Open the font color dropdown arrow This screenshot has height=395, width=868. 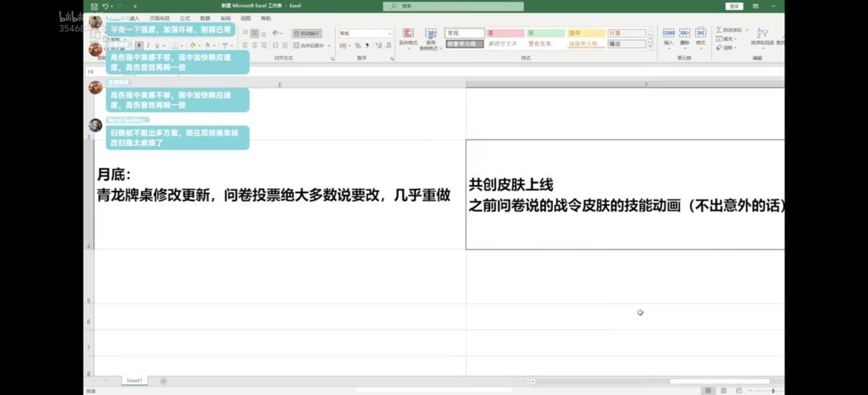(215, 45)
